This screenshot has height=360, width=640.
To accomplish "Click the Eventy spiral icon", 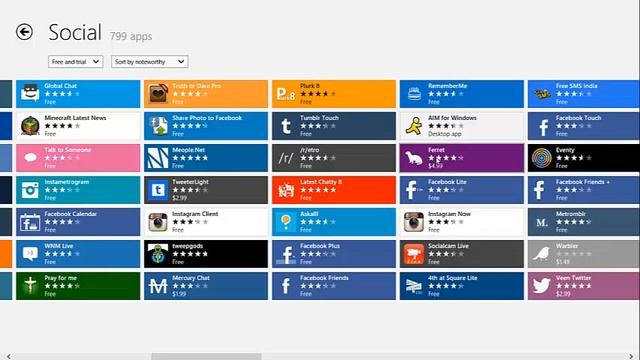I will tap(542, 158).
